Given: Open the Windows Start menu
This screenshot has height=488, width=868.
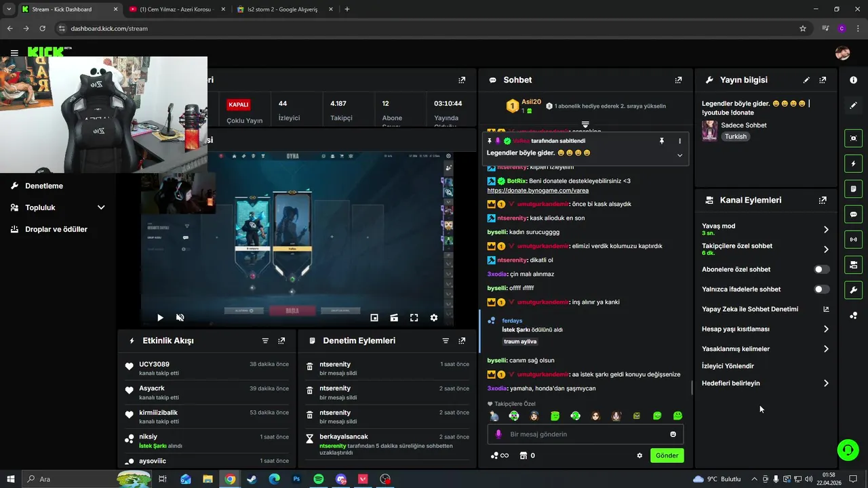Looking at the screenshot, I should coord(11,479).
